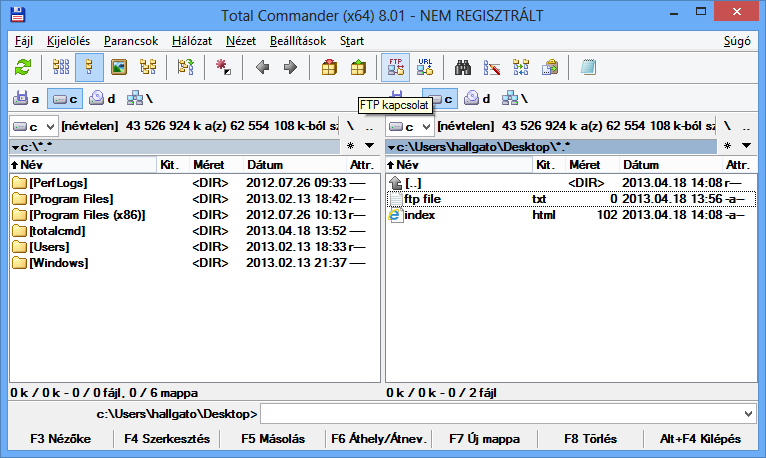
Task: Select CD drive d in left drive bar
Action: [x=102, y=99]
